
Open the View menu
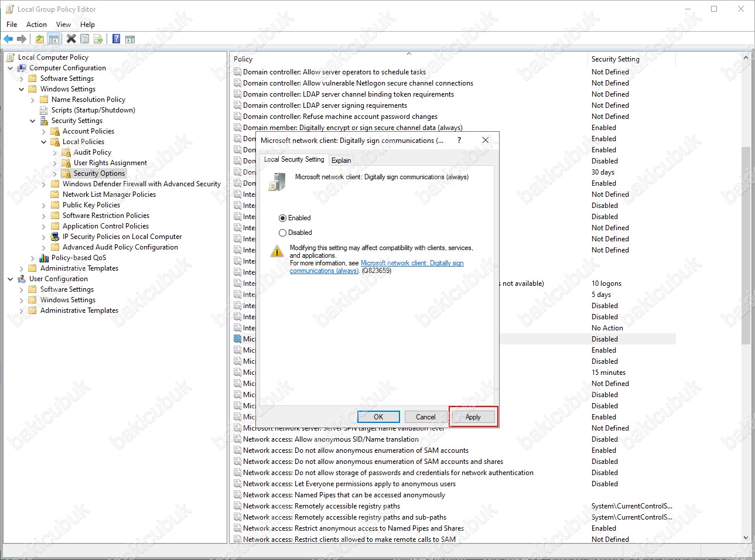click(x=63, y=25)
